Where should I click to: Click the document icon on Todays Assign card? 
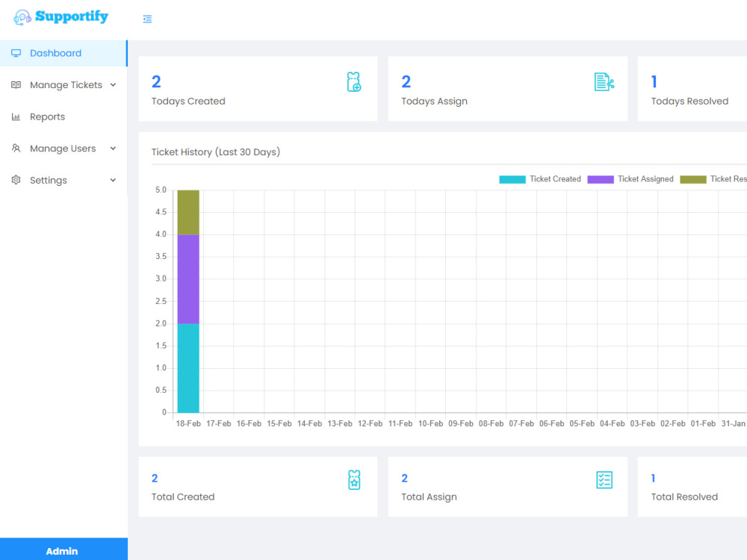pos(602,81)
